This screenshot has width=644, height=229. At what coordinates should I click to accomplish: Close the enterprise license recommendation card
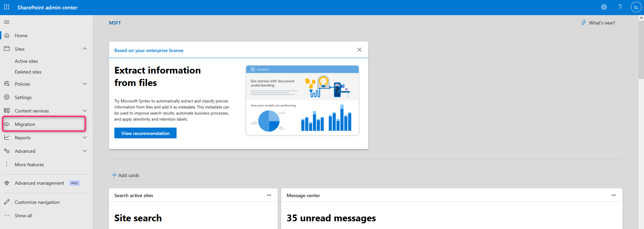[359, 50]
